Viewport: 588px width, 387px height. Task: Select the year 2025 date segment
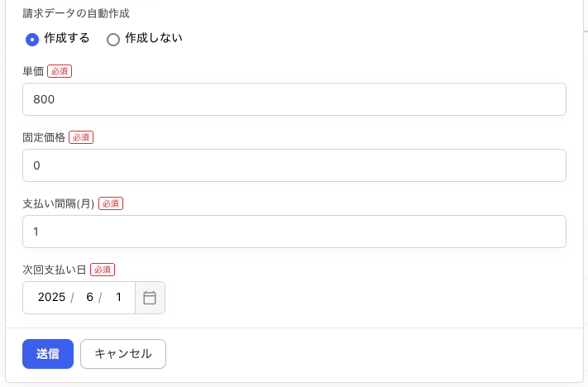pyautogui.click(x=52, y=297)
